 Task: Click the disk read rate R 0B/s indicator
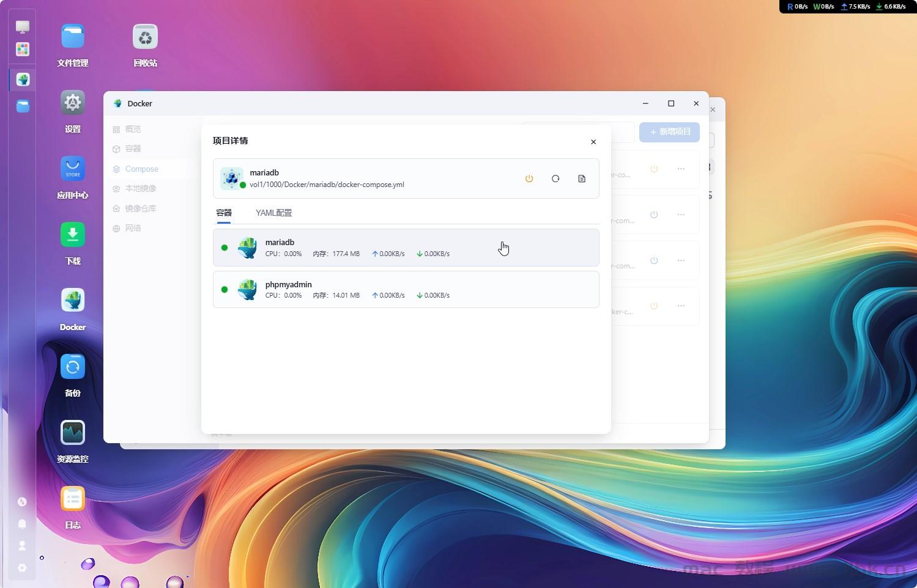point(797,7)
